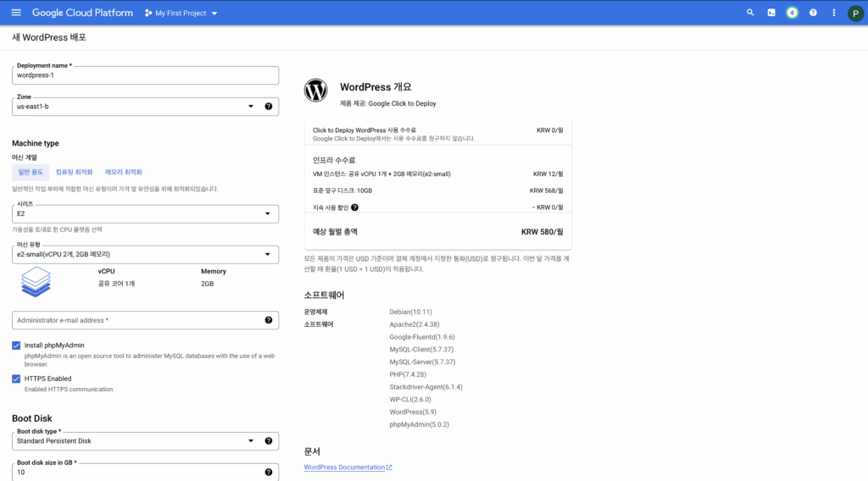Viewport: 868px width, 481px height.
Task: Click help icon for Boot disk type
Action: click(269, 441)
